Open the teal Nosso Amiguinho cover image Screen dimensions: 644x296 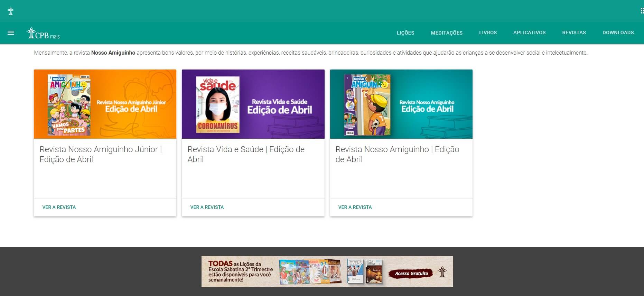click(x=401, y=104)
